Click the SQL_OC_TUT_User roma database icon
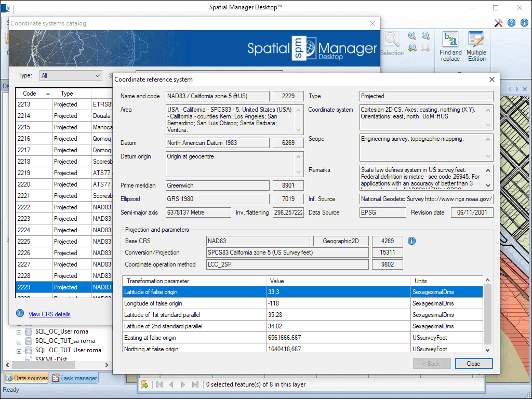The image size is (532, 399). pyautogui.click(x=29, y=350)
